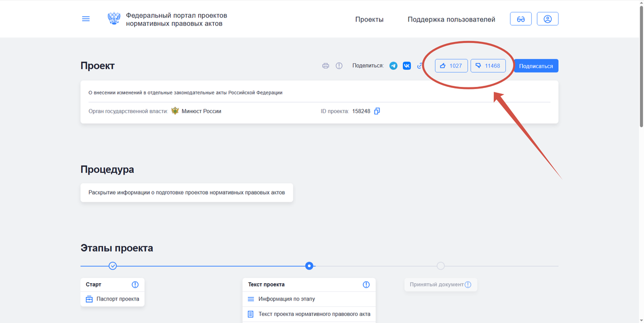Switch to visually impaired version via glasses icon
Image resolution: width=644 pixels, height=323 pixels.
(521, 18)
